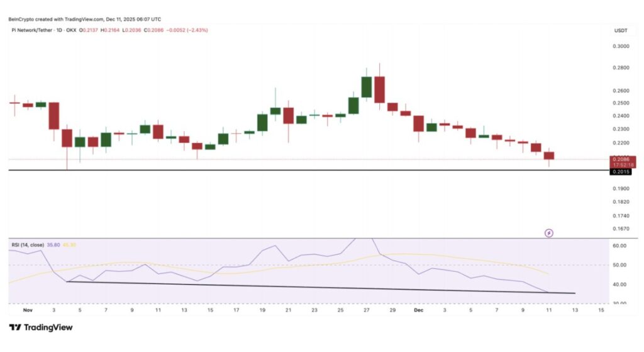This screenshot has width=644, height=352.
Task: Click the USDT currency label on price axis
Action: 621,30
